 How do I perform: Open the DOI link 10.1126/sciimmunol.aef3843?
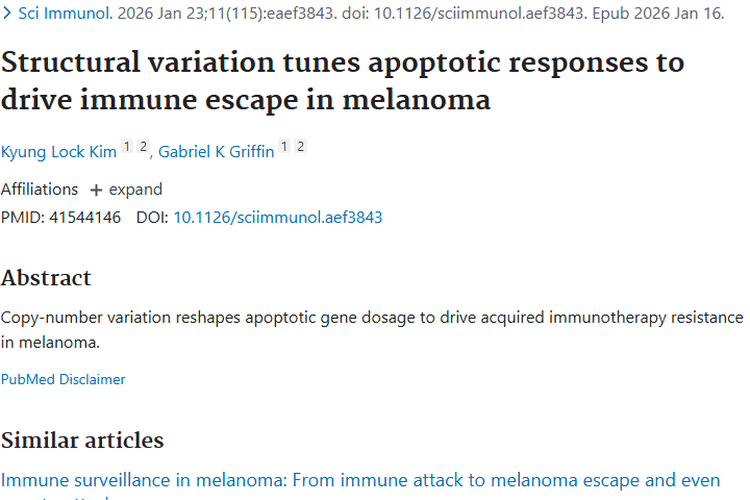(278, 217)
